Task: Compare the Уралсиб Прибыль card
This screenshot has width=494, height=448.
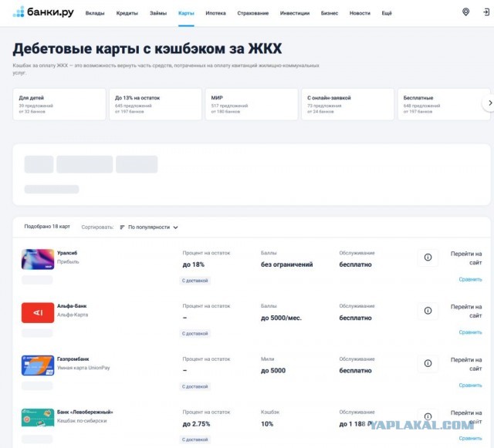Action: tap(470, 279)
